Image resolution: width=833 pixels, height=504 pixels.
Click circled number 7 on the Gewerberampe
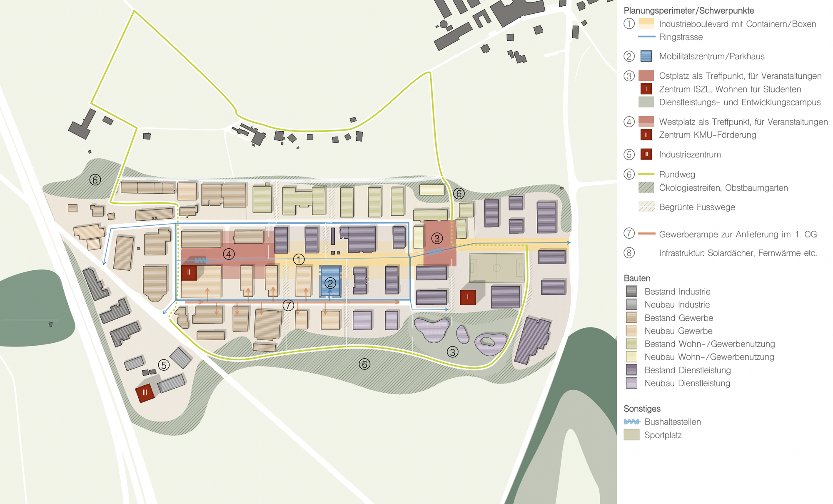pos(288,305)
